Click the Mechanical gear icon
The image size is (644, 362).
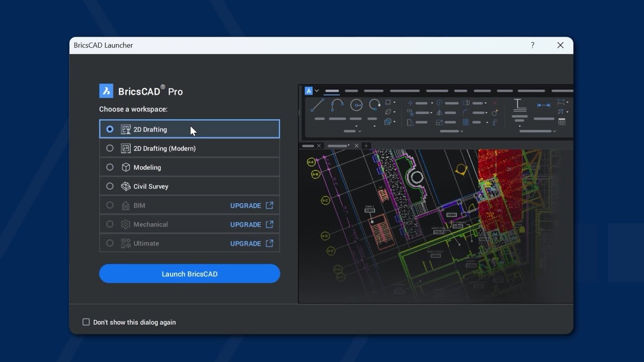pyautogui.click(x=126, y=224)
